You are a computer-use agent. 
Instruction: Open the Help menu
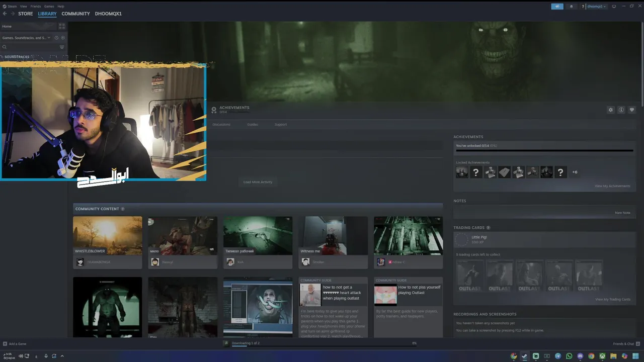coord(61,7)
